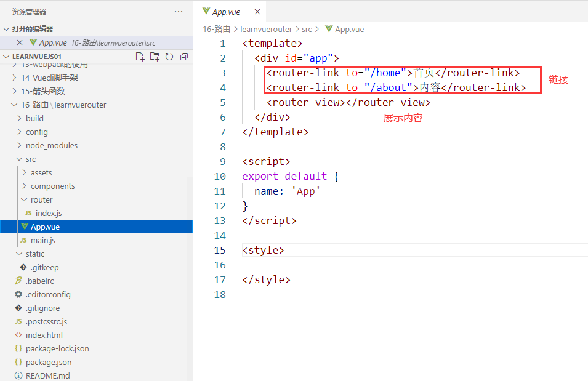Screen dimensions: 588x381
Task: Close App.vue in the open editors list
Action: point(20,42)
